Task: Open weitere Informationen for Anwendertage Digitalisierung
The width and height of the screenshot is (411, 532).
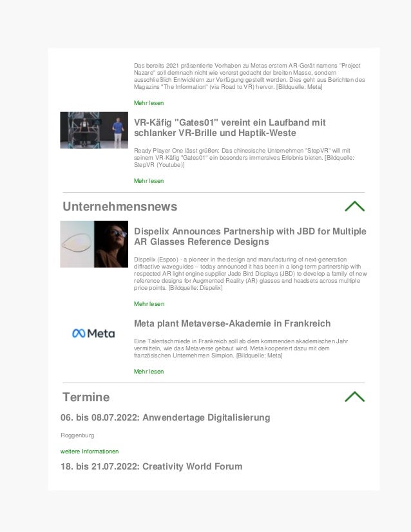Action: (90, 451)
